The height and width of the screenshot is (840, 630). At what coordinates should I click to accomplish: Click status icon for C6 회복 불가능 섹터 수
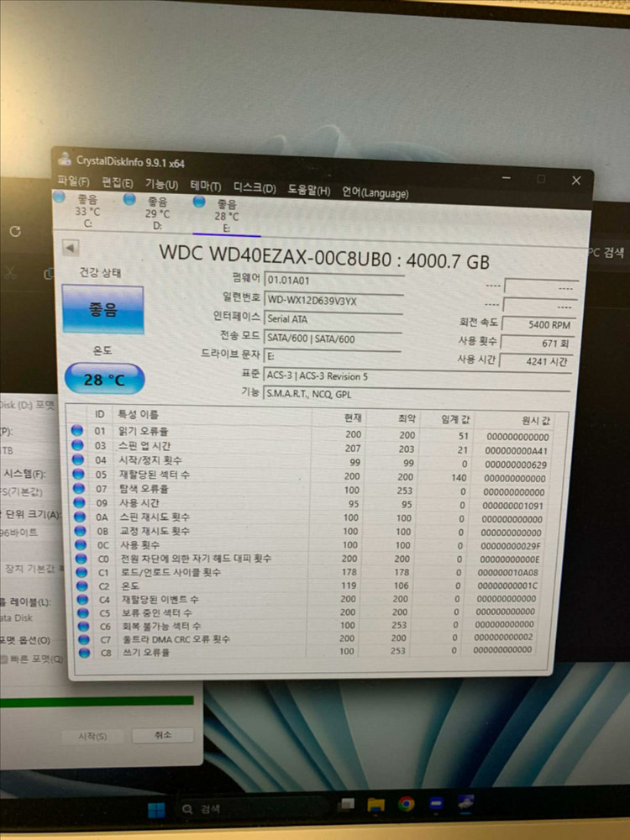click(83, 626)
